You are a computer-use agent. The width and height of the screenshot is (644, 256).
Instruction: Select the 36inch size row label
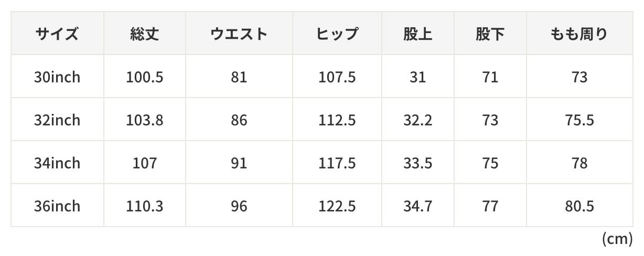[x=57, y=206]
